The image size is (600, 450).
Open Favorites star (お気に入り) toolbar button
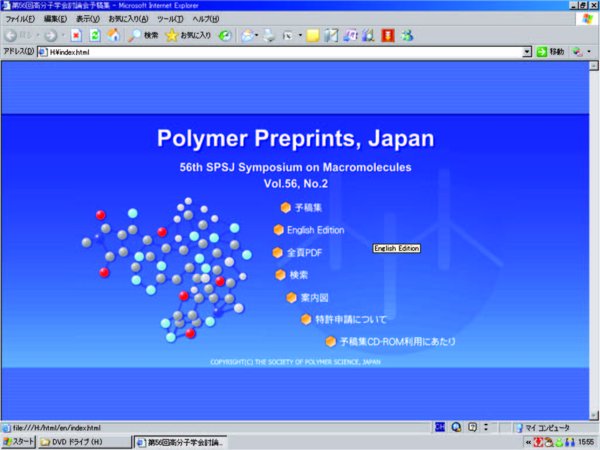(188, 36)
